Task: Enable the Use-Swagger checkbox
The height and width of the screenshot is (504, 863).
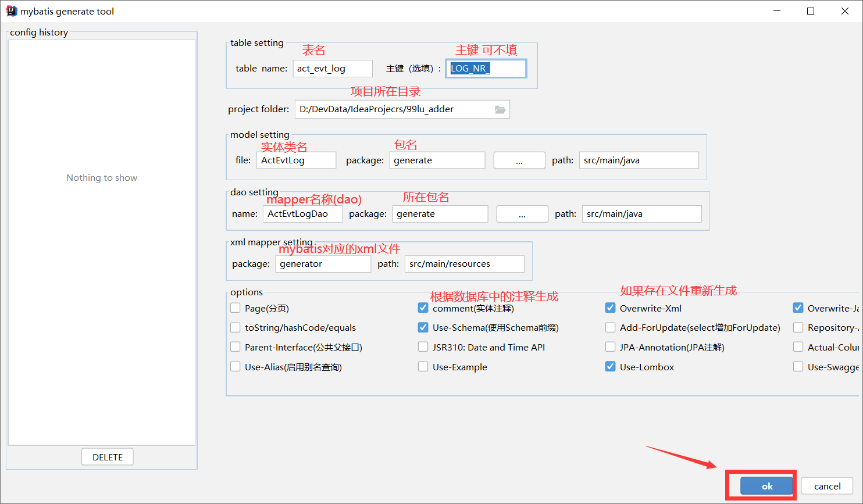Action: (x=798, y=367)
